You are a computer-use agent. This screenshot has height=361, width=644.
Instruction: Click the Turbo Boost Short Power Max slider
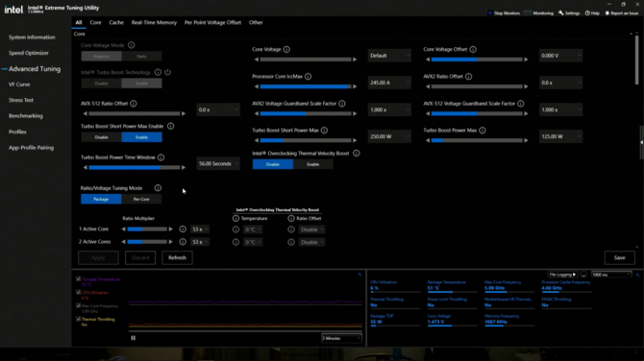pos(306,140)
